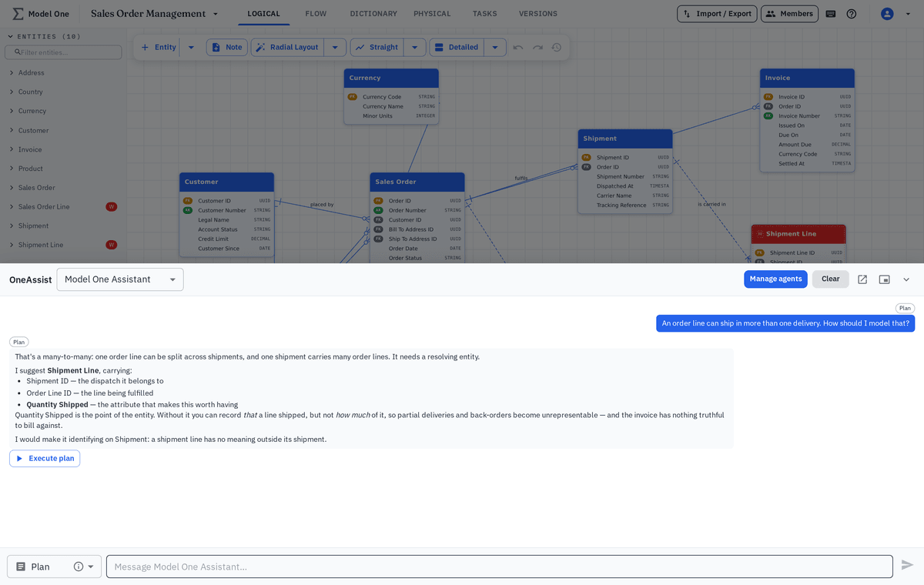Dock assistant panel picture-in-picture icon
This screenshot has width=924, height=585.
pyautogui.click(x=885, y=279)
